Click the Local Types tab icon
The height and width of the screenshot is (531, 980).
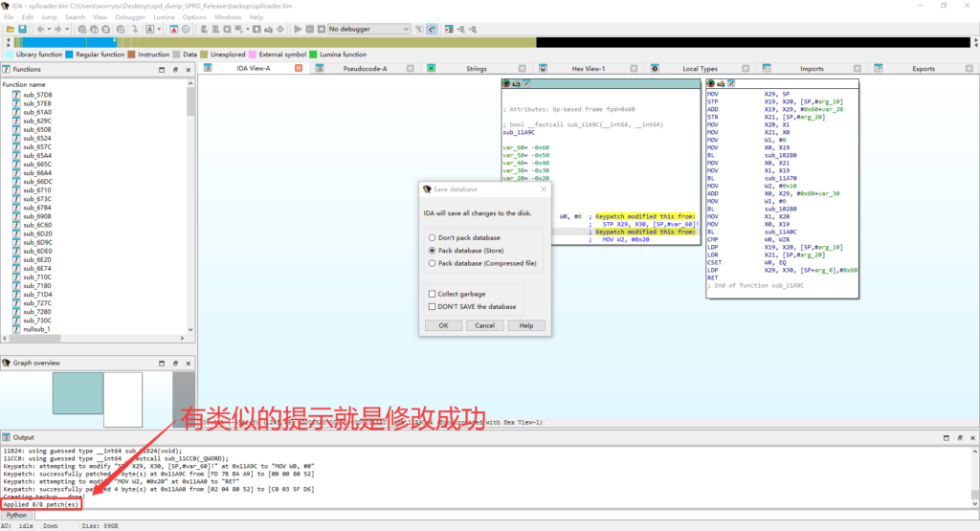click(x=655, y=68)
